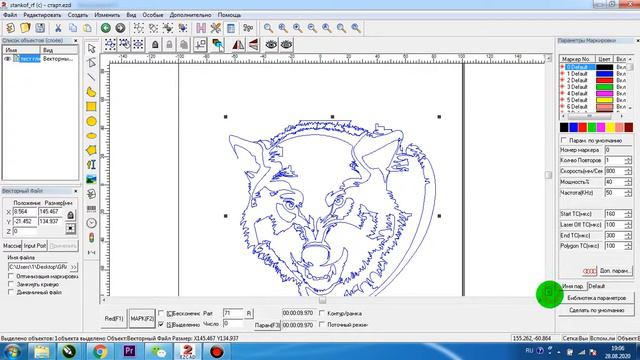
Task: Click the pink Hatch (H) icon
Action: tap(201, 28)
